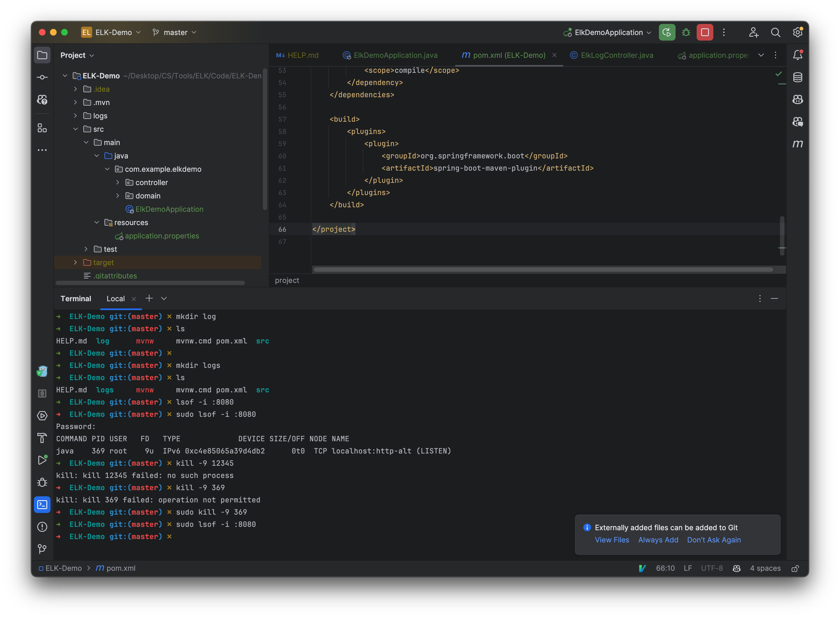840x618 pixels.
Task: Switch to the ElkLogController.java tab
Action: (x=616, y=55)
